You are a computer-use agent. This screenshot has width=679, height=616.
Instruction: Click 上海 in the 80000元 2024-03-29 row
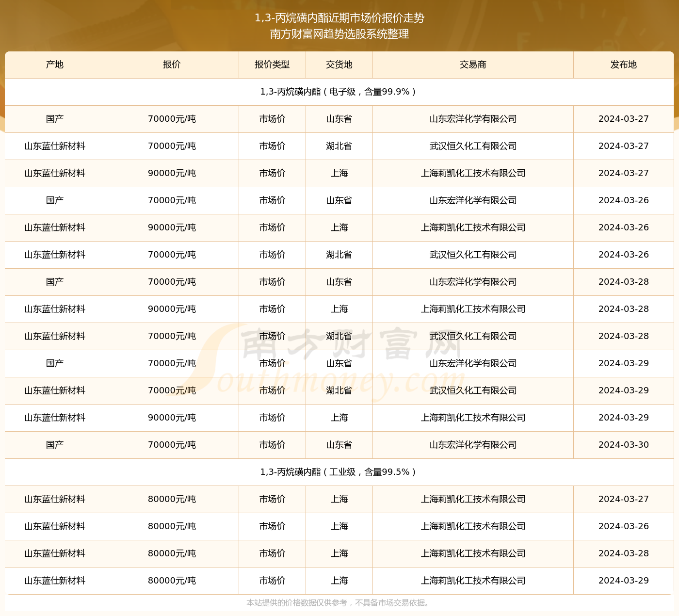[x=339, y=581]
